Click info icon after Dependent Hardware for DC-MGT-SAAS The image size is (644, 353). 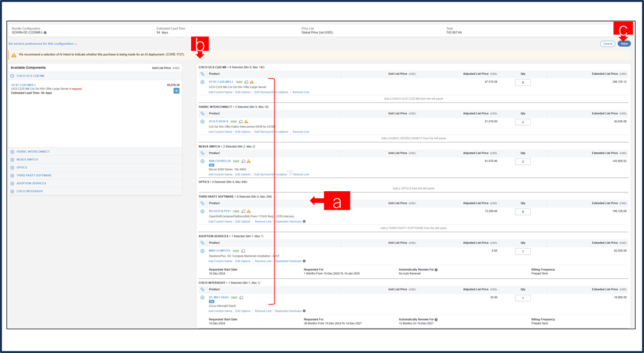tap(304, 311)
